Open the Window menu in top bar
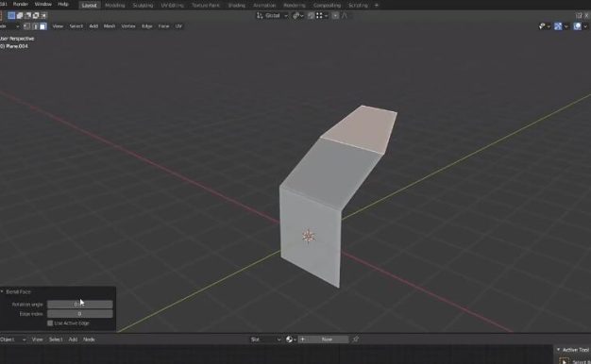591x364 pixels. pyautogui.click(x=43, y=4)
